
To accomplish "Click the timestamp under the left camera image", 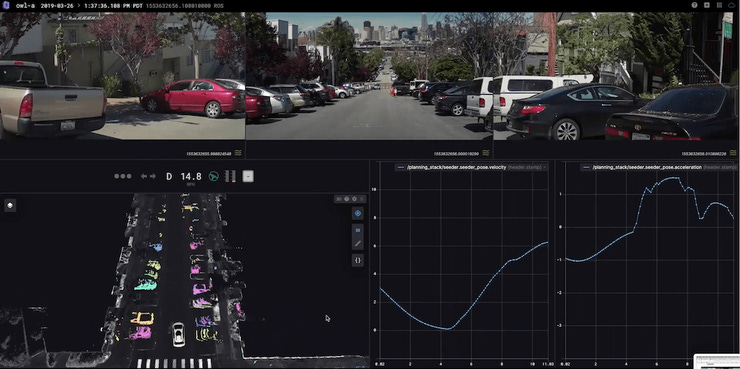I will click(209, 153).
